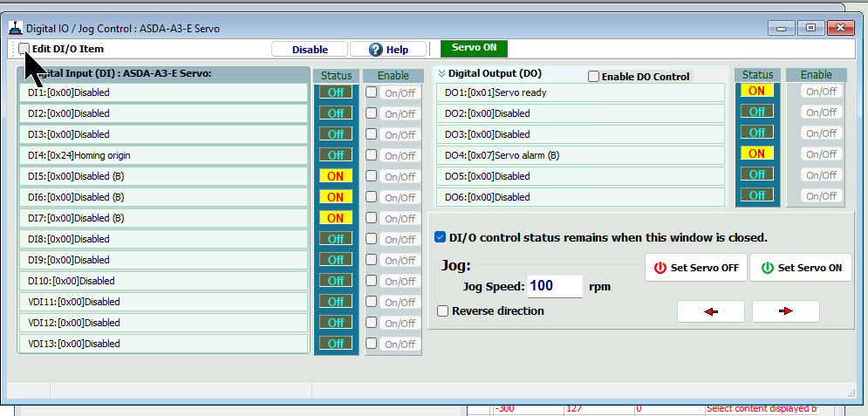Click DI6 On/Off toggle button
This screenshot has height=416, width=868.
400,197
